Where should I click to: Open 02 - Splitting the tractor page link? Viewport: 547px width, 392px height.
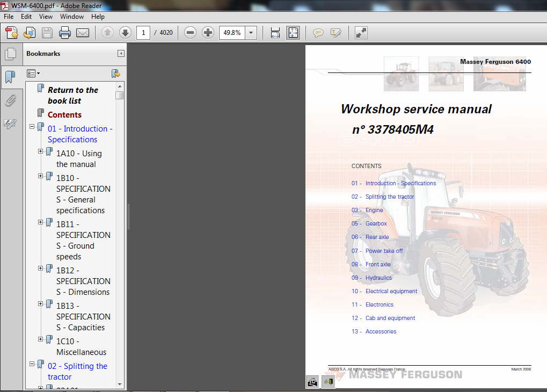click(383, 197)
